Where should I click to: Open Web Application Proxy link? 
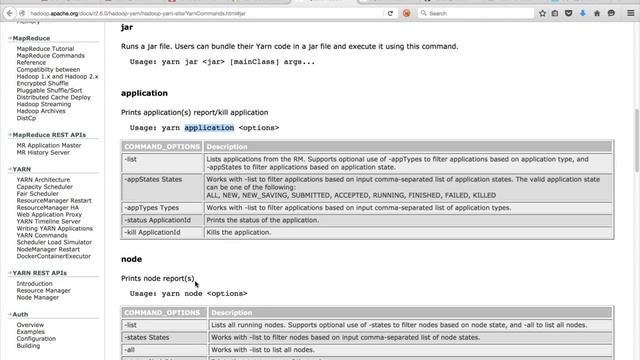[x=49, y=214]
